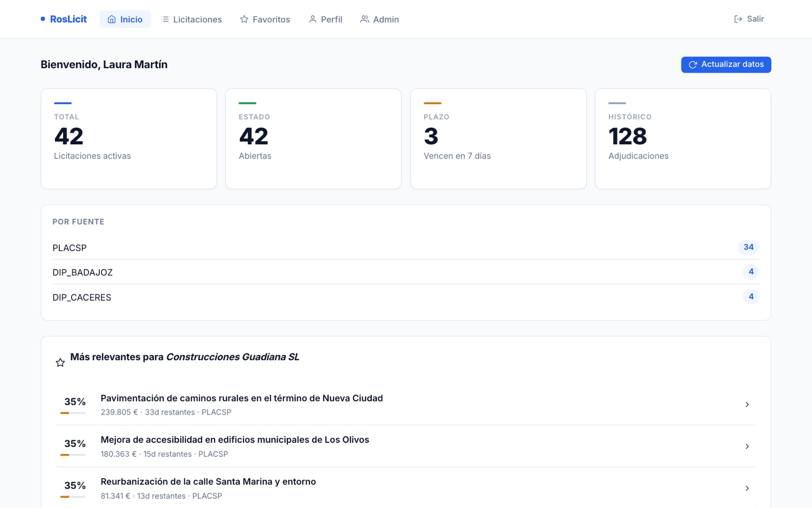Screen dimensions: 812x508
Task: Log out with Salir
Action: coord(749,19)
